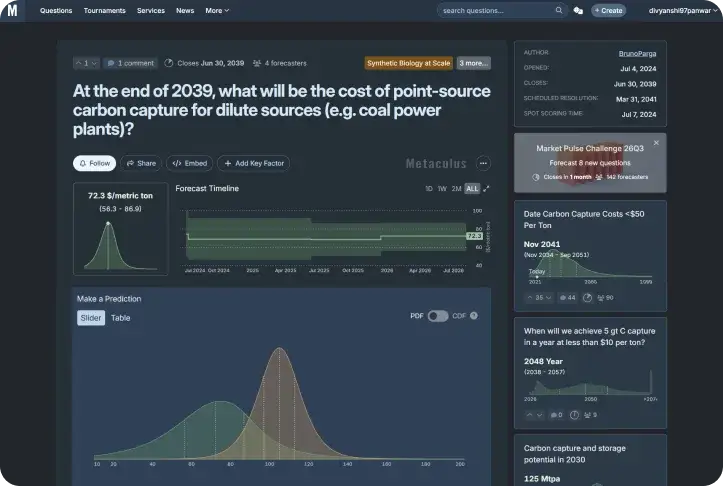Switch to the Table tab
723x486 pixels.
pyautogui.click(x=120, y=318)
